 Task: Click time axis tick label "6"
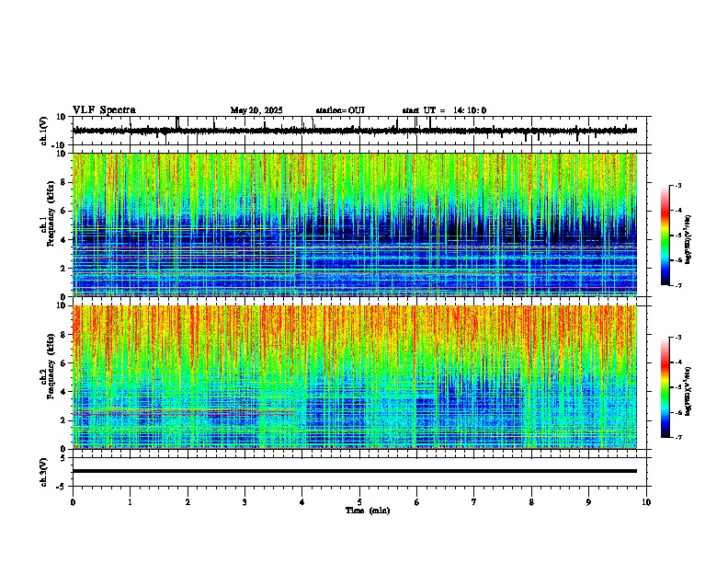tap(417, 502)
